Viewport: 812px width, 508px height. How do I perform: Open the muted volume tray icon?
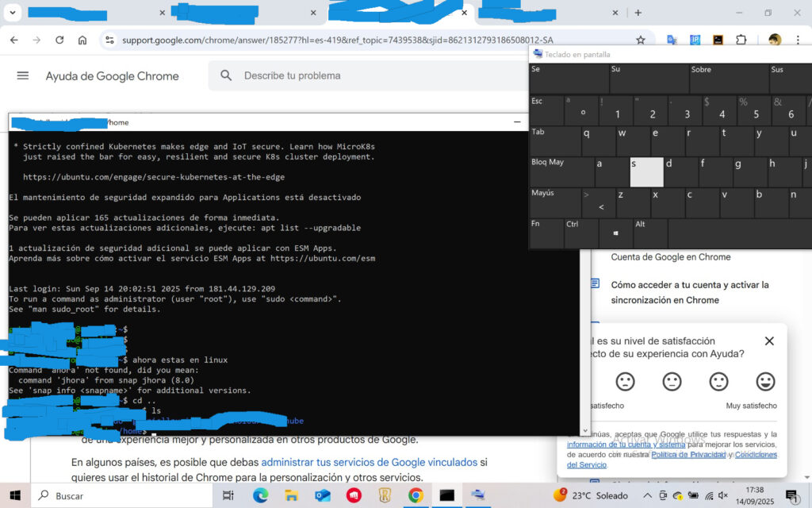(723, 495)
